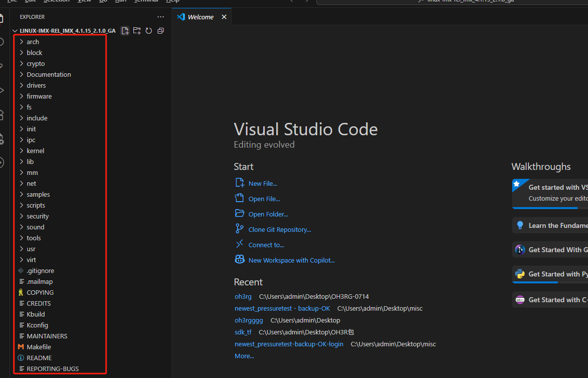Click the New Folder icon in Explorer header
This screenshot has height=378, width=588.
tap(137, 31)
